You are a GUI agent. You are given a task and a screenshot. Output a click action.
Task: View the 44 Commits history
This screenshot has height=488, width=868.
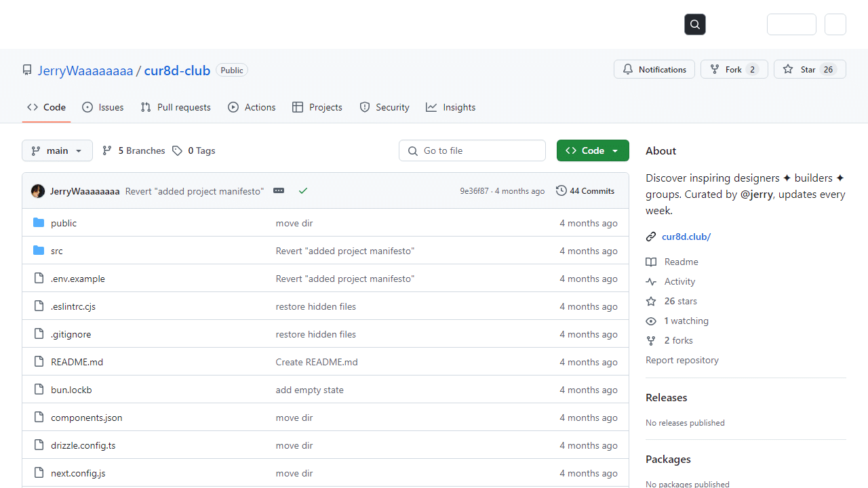click(585, 191)
